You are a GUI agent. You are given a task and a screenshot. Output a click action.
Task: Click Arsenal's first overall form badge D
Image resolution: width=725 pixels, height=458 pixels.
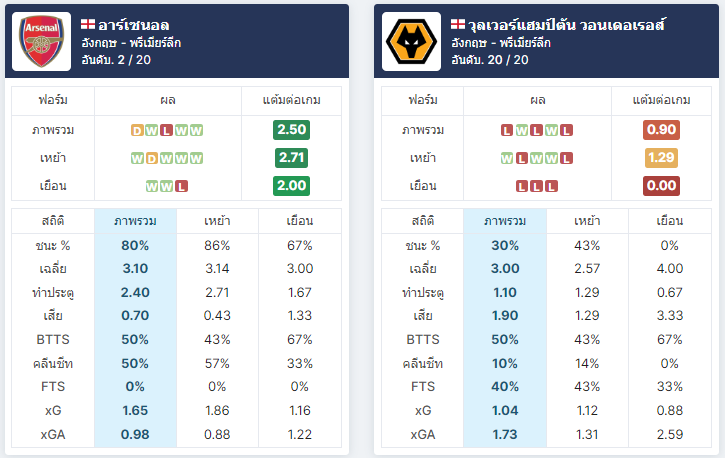tap(137, 130)
